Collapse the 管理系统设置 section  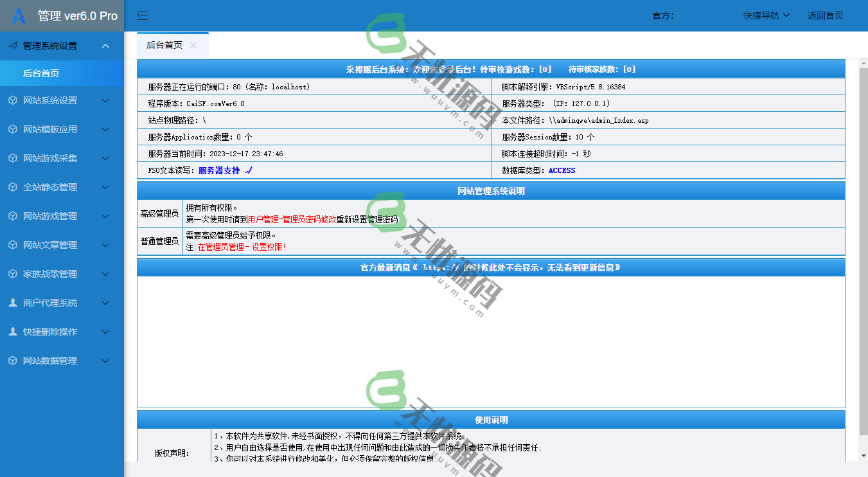coord(105,46)
